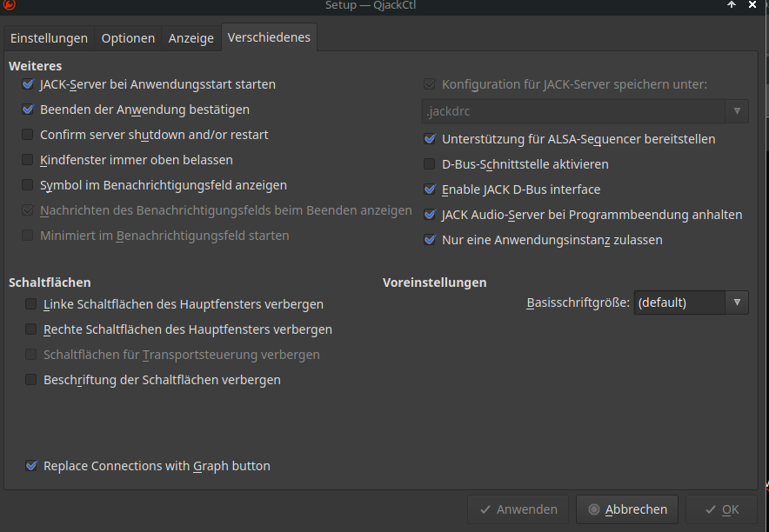Image resolution: width=769 pixels, height=532 pixels.
Task: Click the Voreinstellungen section heading
Action: [435, 283]
